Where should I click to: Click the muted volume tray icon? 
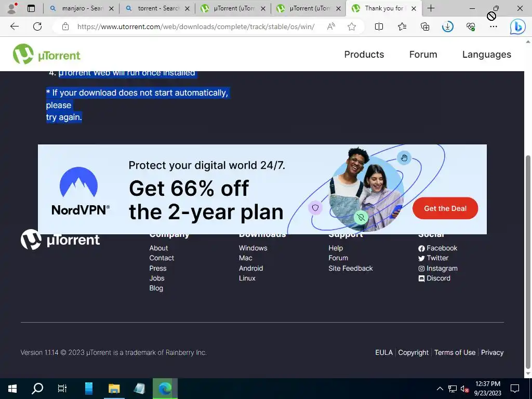coord(464,389)
